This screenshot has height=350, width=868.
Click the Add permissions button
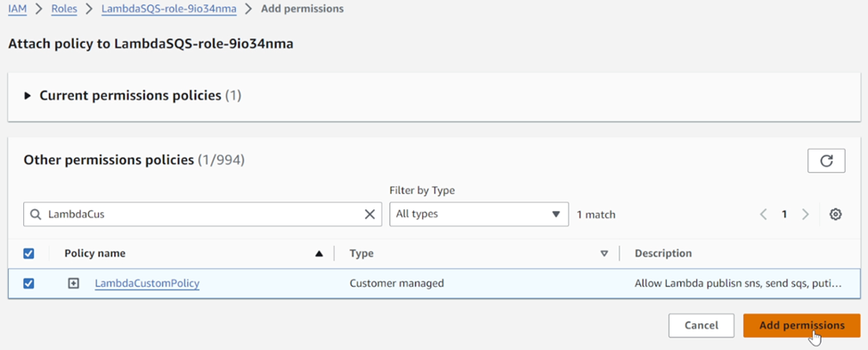pyautogui.click(x=801, y=326)
